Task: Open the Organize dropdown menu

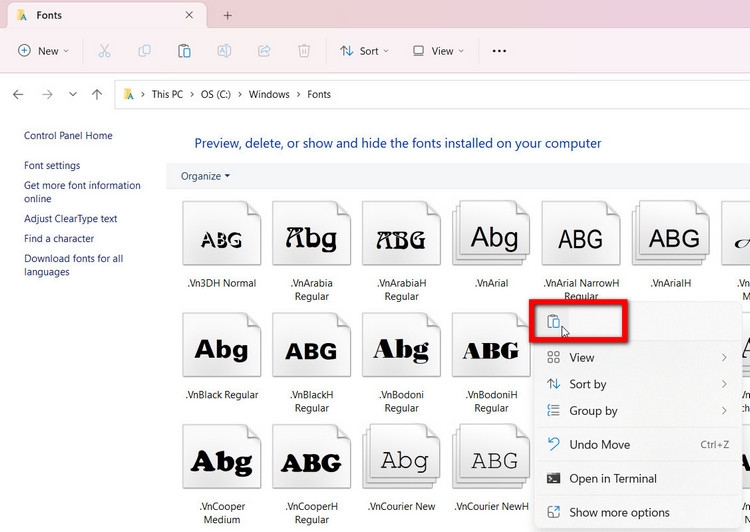Action: tap(205, 176)
